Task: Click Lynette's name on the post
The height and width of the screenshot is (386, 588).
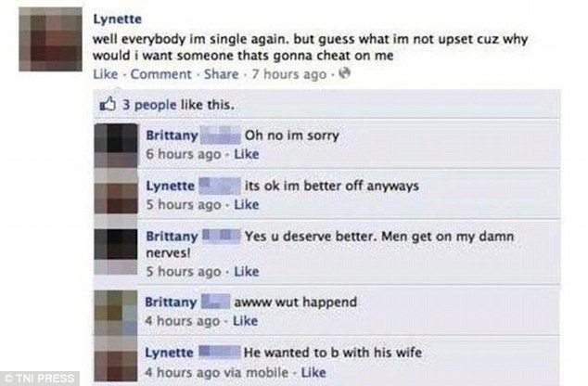Action: [118, 19]
